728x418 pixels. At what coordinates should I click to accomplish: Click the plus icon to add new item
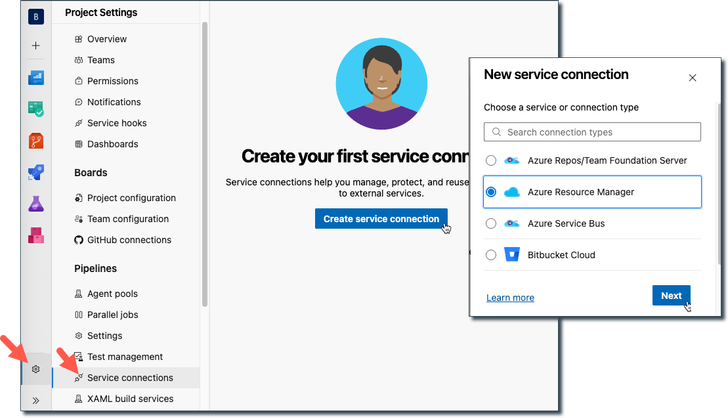36,46
